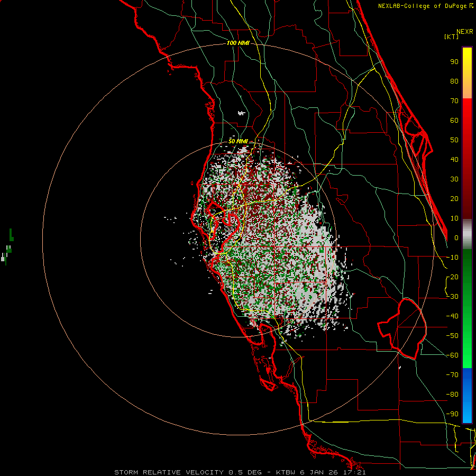Click the -50 tick label on the scale
The width and height of the screenshot is (476, 476).
click(452, 336)
